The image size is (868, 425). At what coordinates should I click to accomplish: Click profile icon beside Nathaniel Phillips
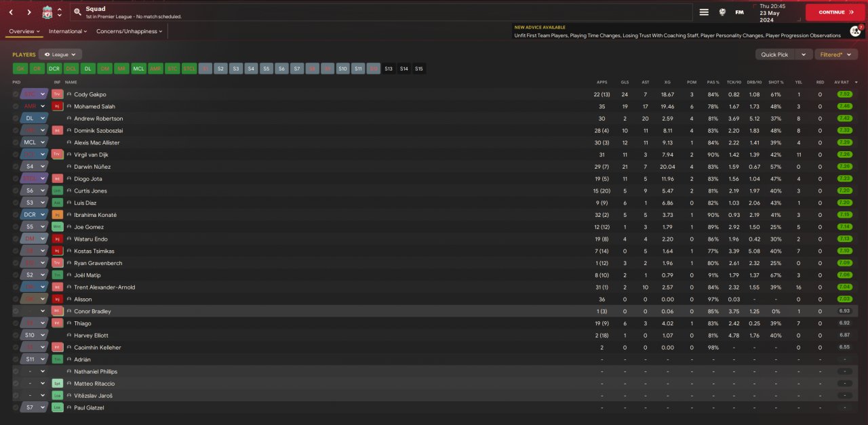[69, 371]
